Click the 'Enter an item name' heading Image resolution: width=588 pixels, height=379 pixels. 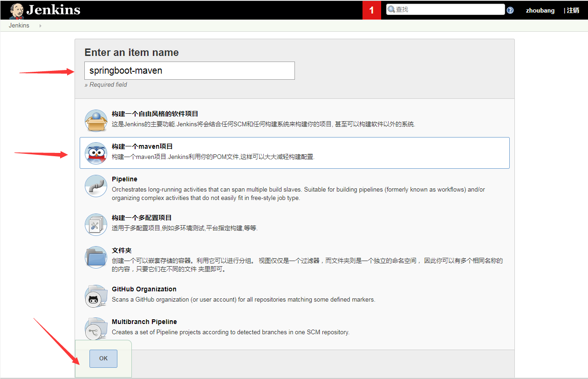click(x=131, y=52)
